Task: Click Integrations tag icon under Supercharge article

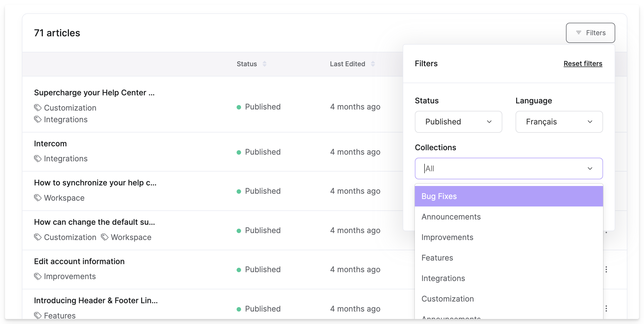Action: (38, 119)
